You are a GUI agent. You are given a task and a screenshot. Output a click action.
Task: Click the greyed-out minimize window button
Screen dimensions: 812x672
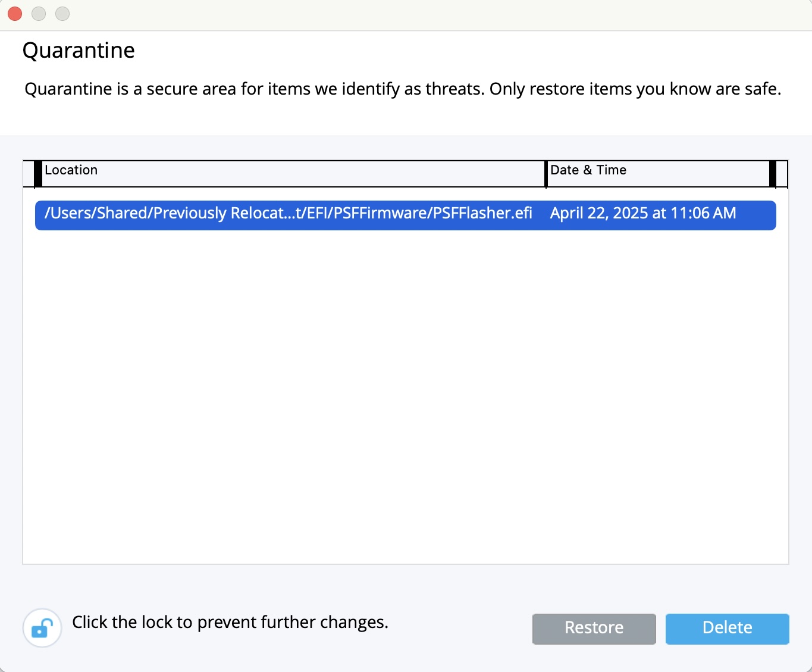[39, 14]
